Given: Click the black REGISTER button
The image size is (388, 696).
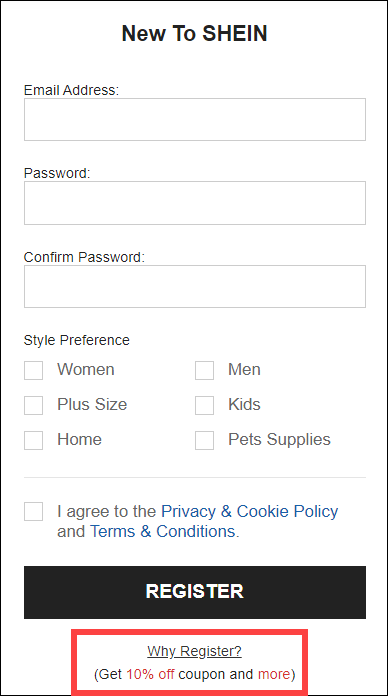Looking at the screenshot, I should [x=195, y=592].
